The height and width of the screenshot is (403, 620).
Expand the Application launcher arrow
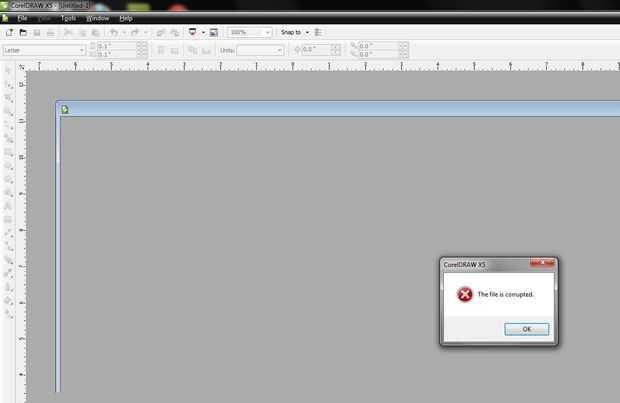tap(203, 32)
